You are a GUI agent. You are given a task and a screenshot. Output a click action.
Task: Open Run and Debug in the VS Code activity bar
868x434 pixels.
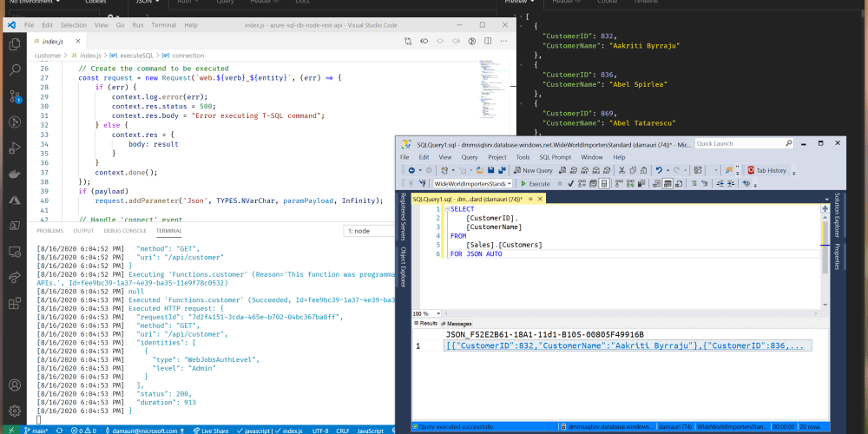(x=15, y=148)
